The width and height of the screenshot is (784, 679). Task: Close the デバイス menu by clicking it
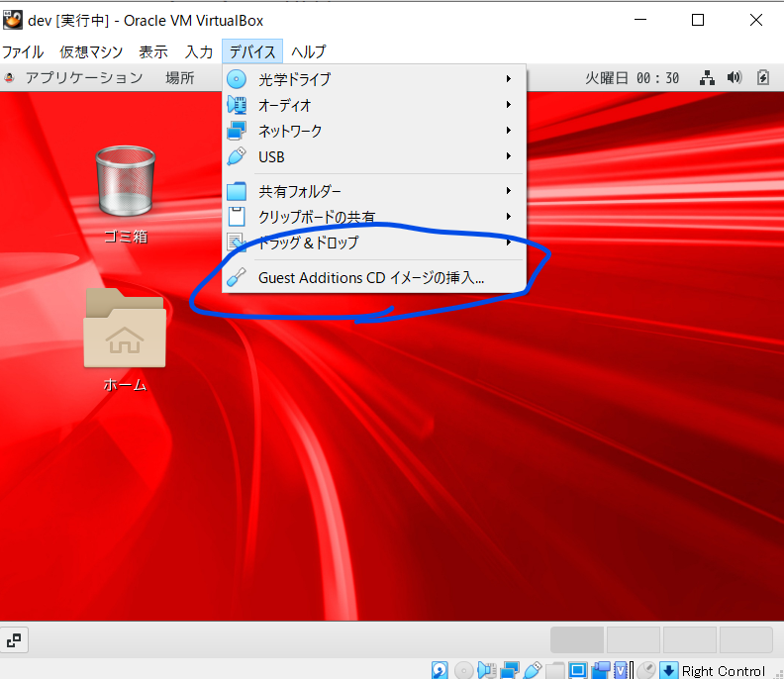(252, 51)
